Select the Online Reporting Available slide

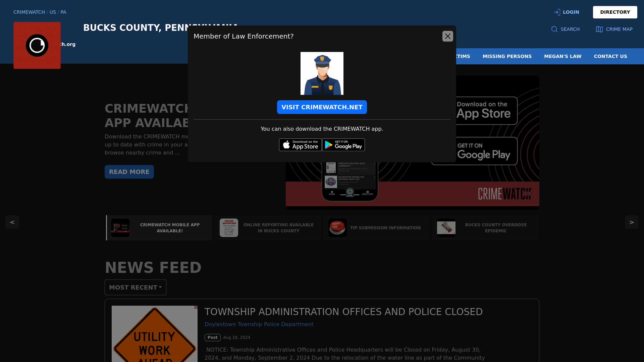[x=268, y=228]
